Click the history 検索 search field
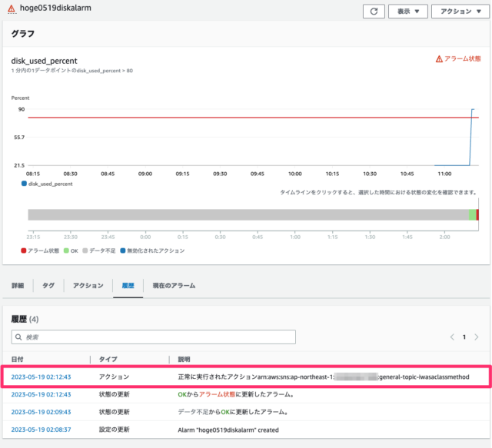 (154, 337)
